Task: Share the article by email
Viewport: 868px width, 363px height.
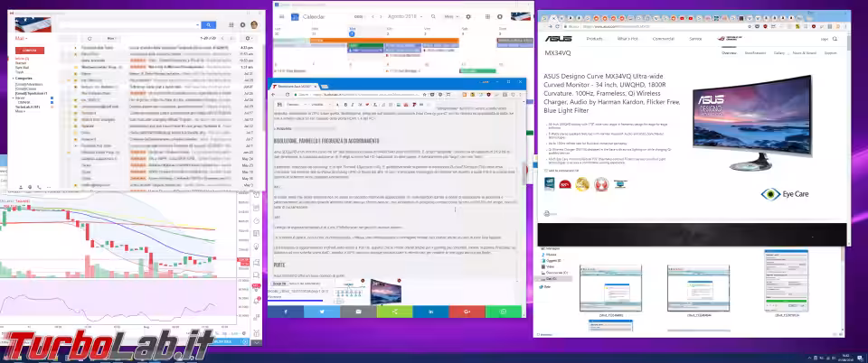Action: tap(358, 312)
